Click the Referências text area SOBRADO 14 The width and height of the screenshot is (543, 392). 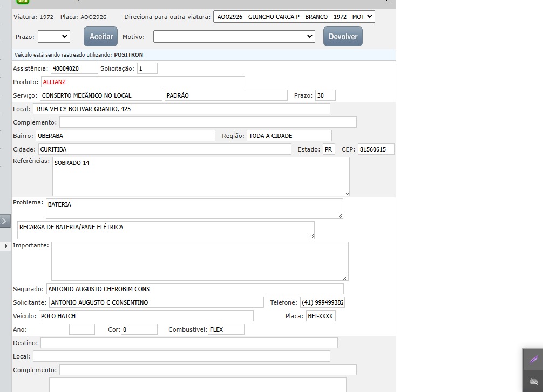(201, 176)
